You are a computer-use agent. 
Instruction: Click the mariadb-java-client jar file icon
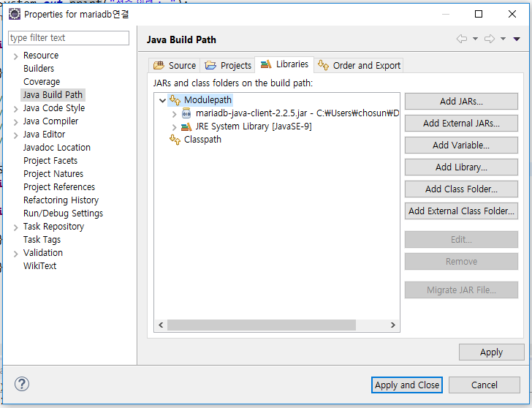pyautogui.click(x=186, y=113)
